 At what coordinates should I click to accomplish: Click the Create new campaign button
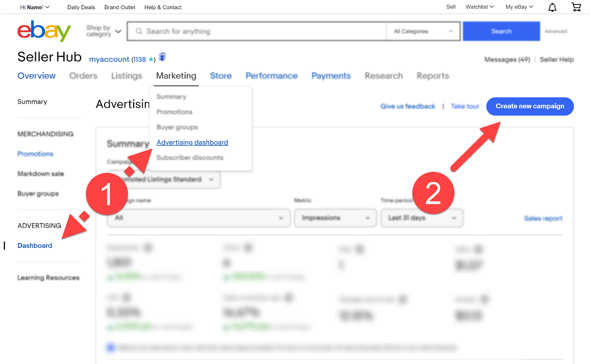530,106
